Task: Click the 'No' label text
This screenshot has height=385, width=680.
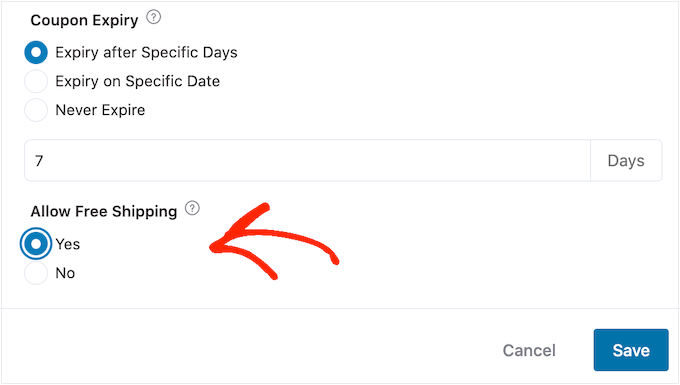Action: point(65,273)
